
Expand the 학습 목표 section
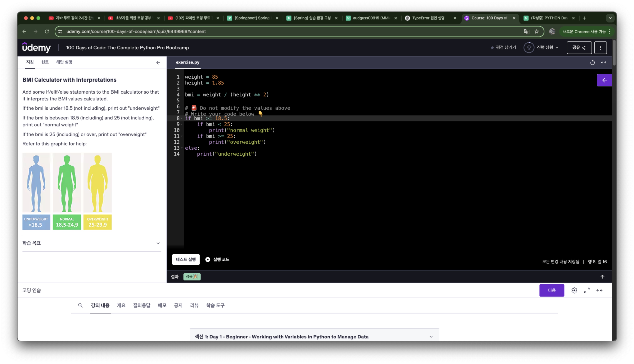pos(158,243)
